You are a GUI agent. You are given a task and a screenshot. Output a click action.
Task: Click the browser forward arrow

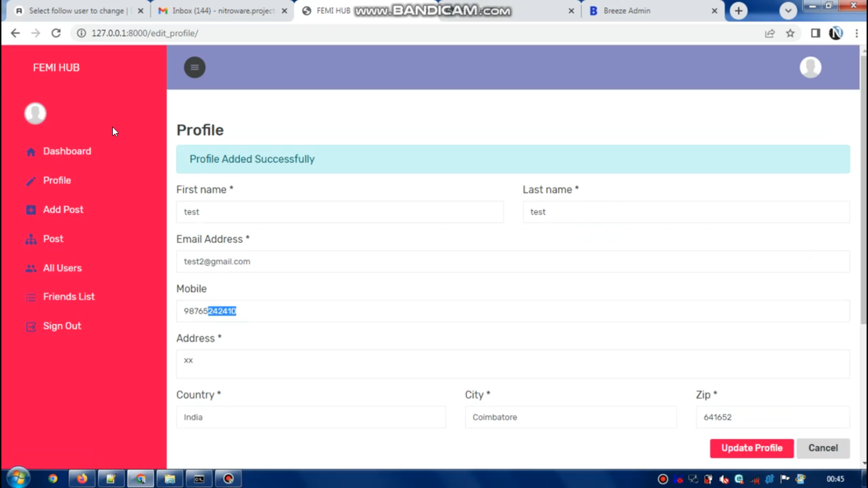coord(36,33)
